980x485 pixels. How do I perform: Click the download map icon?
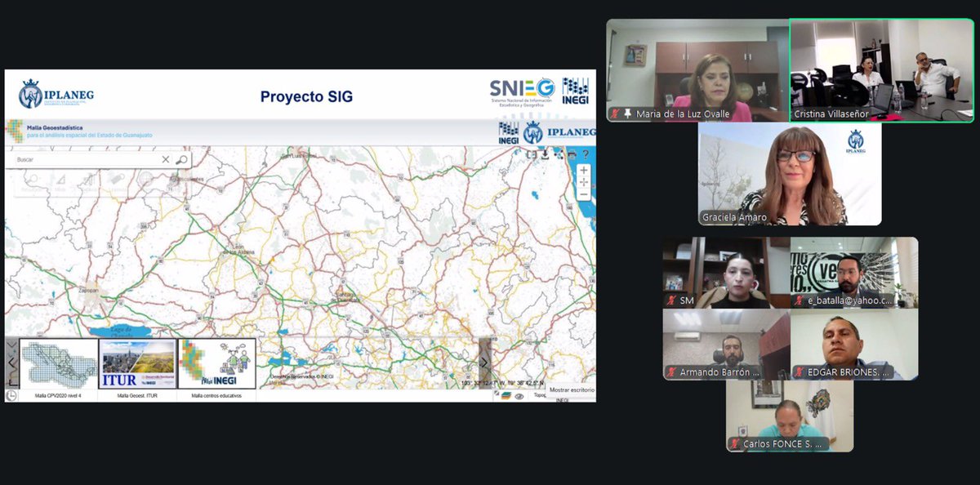545,154
